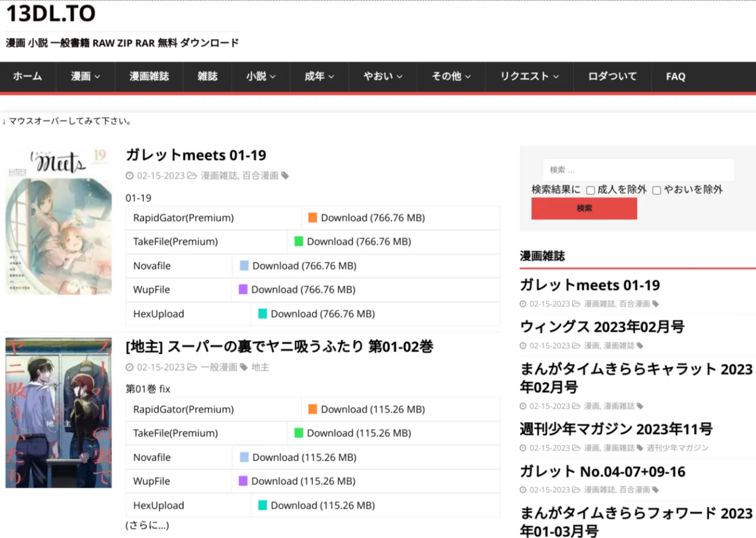Click the 百合漫画 category link under ガレットmeets title
Image resolution: width=756 pixels, height=538 pixels.
[260, 175]
